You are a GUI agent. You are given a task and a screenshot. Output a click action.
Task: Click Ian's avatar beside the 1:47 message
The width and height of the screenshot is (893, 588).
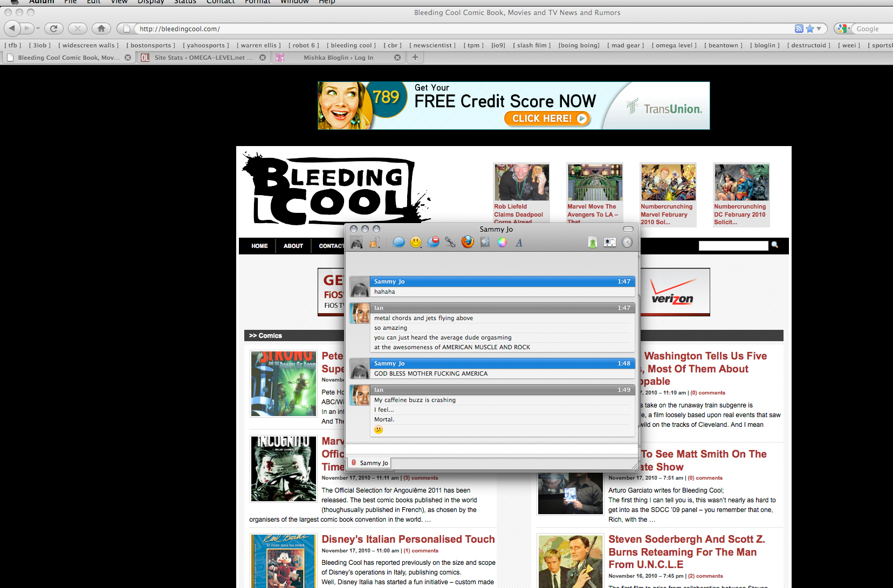point(360,313)
